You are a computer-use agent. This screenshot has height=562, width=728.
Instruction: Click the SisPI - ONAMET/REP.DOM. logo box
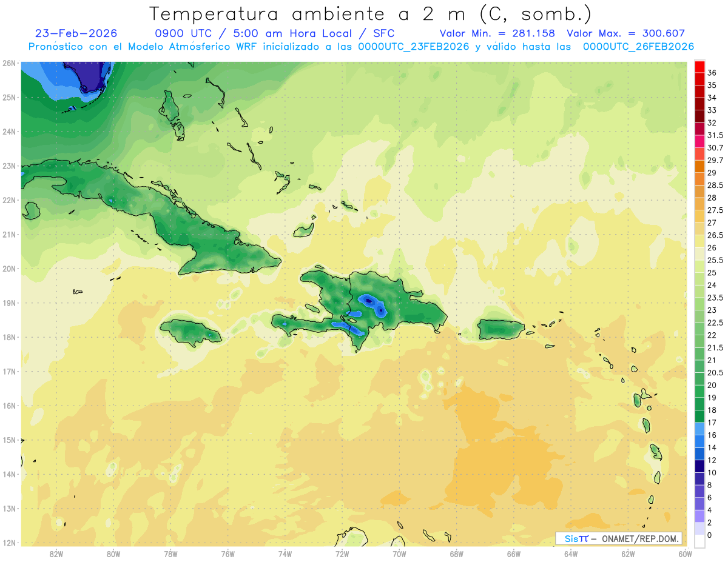click(618, 538)
